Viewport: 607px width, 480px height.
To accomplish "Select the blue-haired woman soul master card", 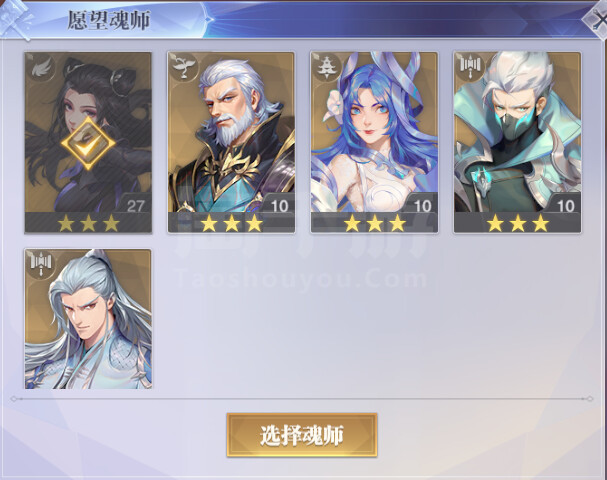I will point(374,142).
